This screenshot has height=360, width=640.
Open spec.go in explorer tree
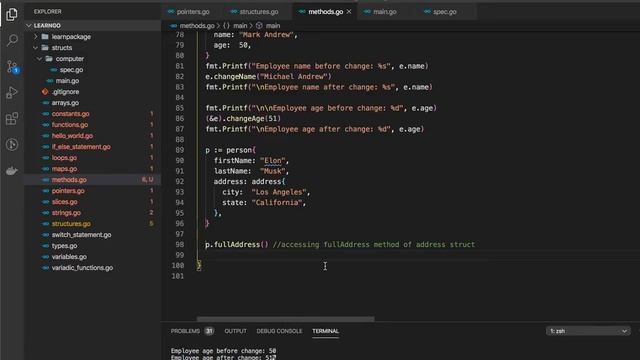(71, 70)
